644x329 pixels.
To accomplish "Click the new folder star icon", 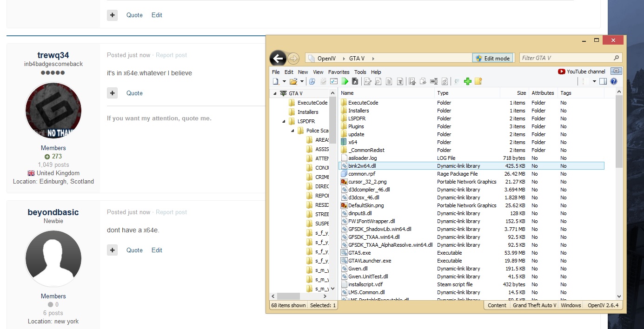I will pos(478,81).
